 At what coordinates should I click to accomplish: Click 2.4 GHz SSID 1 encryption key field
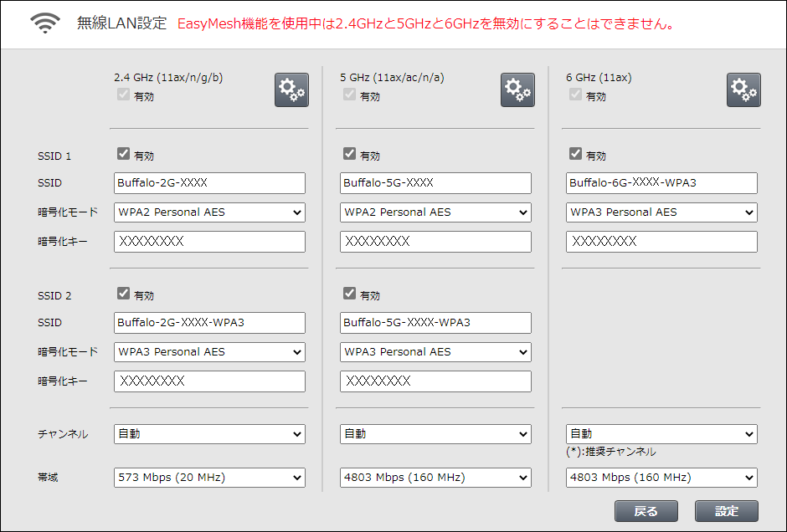click(x=209, y=242)
